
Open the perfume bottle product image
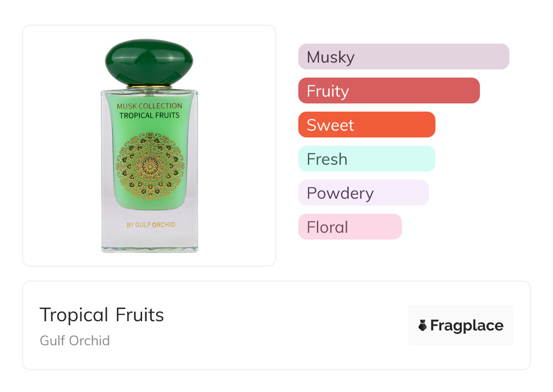tap(149, 145)
